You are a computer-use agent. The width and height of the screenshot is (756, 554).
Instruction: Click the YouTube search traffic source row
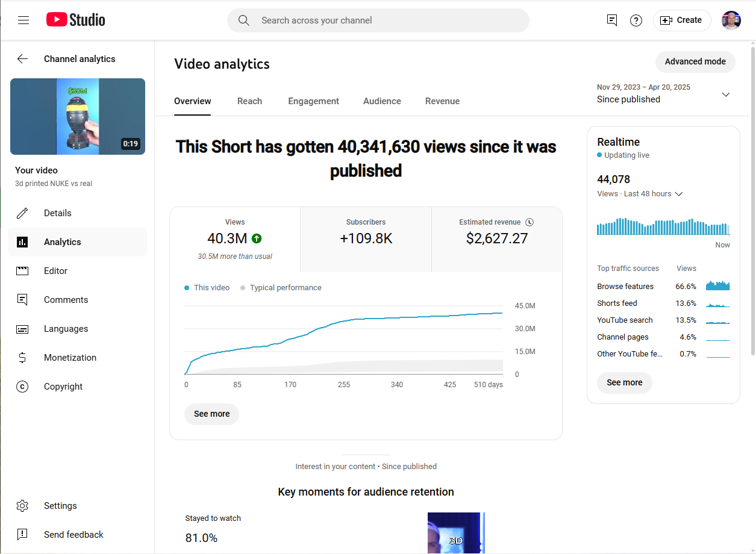[663, 320]
